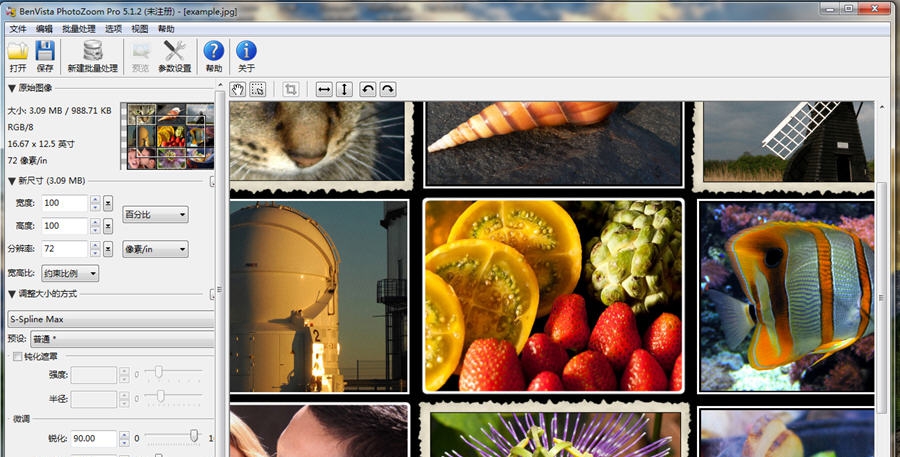Open the 像素/in resolution unit dropdown
Screen dimensions: 900x457
(155, 249)
